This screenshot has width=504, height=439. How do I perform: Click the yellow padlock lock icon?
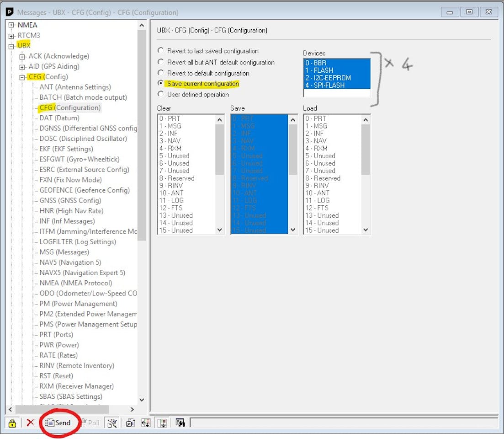12,423
